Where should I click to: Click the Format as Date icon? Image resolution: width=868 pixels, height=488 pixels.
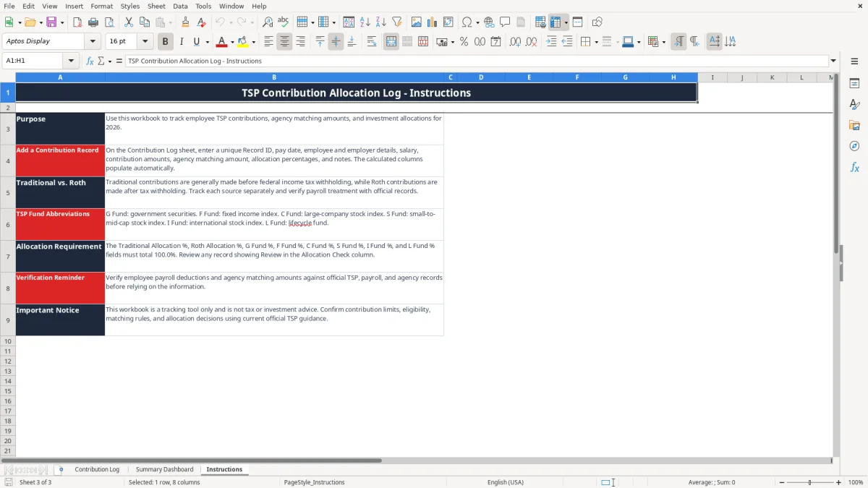495,42
